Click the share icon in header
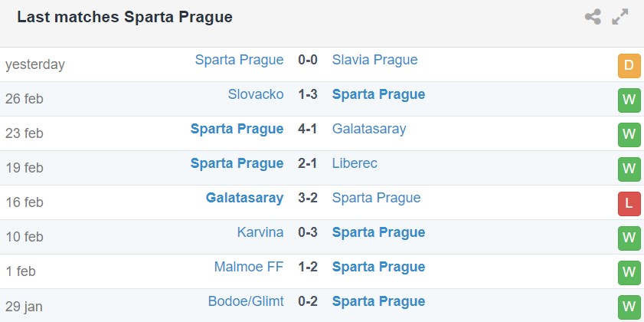This screenshot has width=644, height=322. pyautogui.click(x=593, y=17)
